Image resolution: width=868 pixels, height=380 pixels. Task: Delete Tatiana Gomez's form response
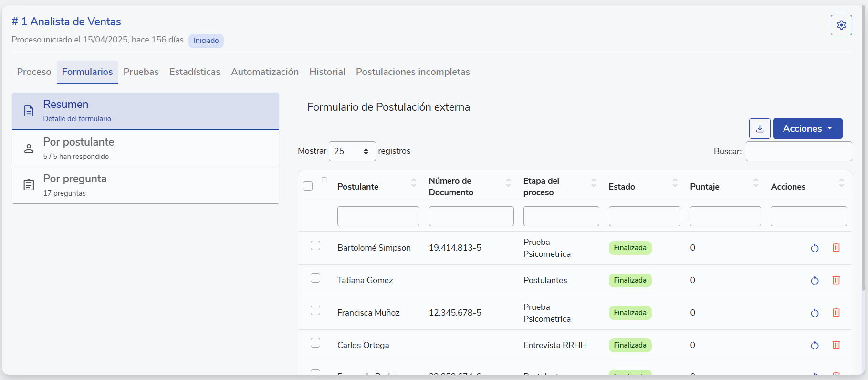(x=836, y=280)
